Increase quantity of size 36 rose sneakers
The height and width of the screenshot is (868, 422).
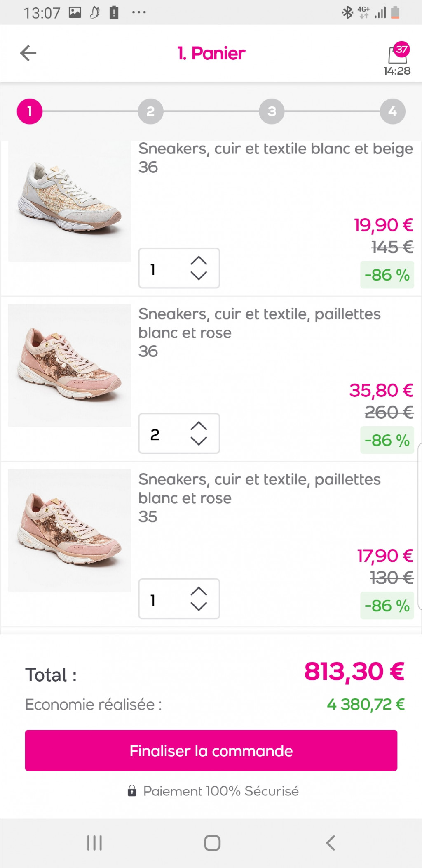point(199,426)
